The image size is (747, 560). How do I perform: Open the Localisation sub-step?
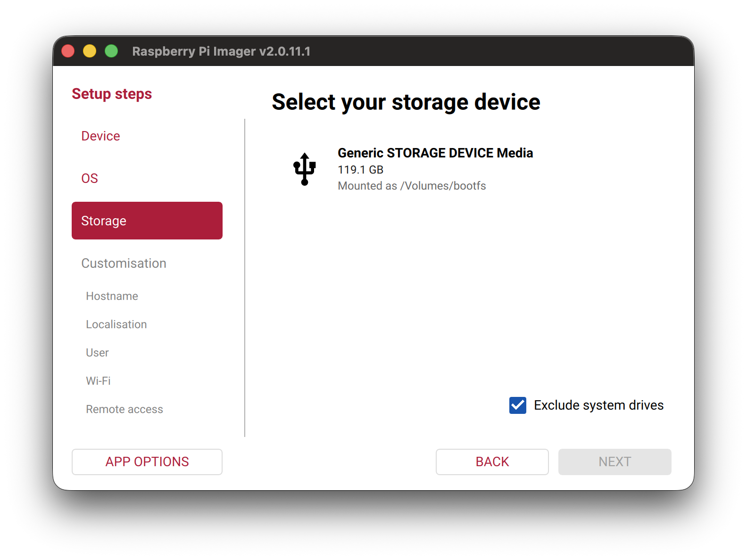[116, 324]
